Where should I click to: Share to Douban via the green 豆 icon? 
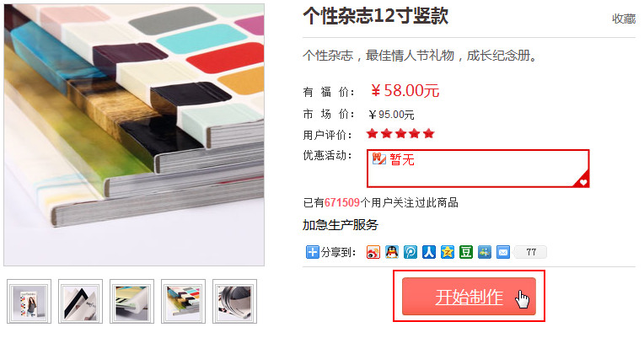tap(466, 252)
